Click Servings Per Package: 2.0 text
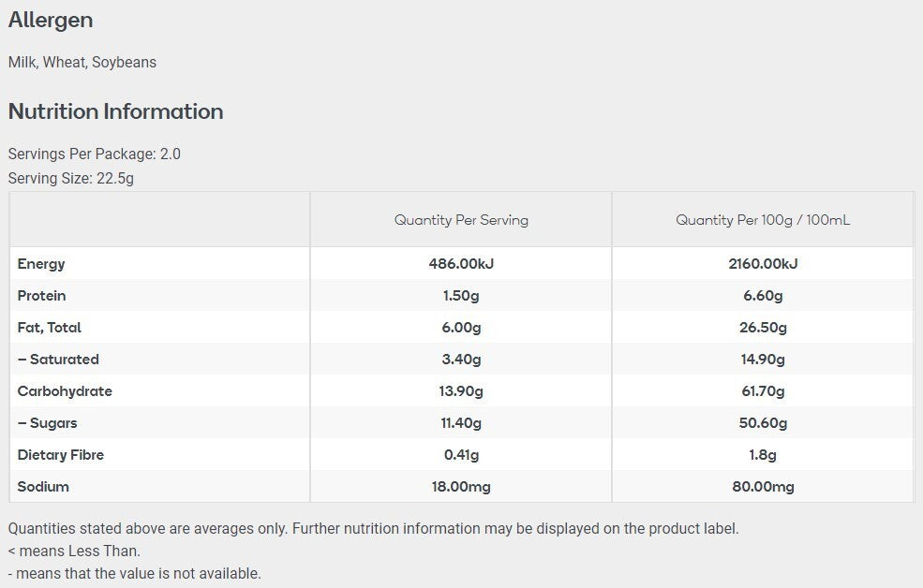The image size is (923, 588). 95,154
